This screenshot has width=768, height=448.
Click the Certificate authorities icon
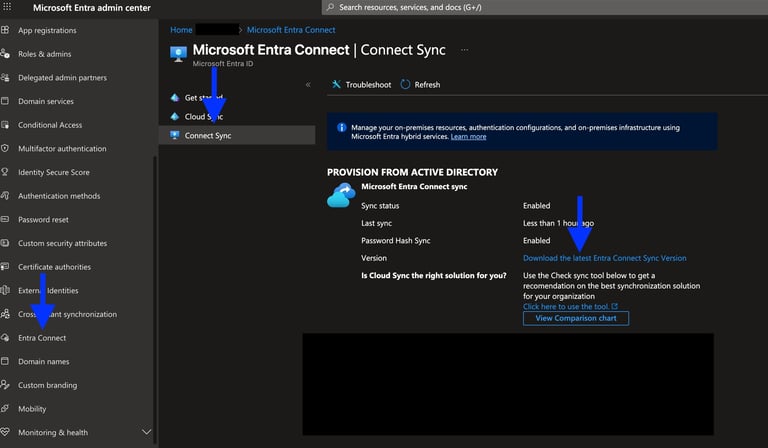[5, 266]
